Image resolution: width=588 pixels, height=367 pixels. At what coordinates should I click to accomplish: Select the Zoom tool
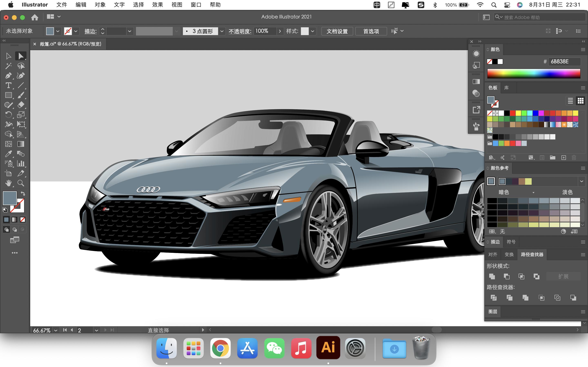click(x=21, y=183)
